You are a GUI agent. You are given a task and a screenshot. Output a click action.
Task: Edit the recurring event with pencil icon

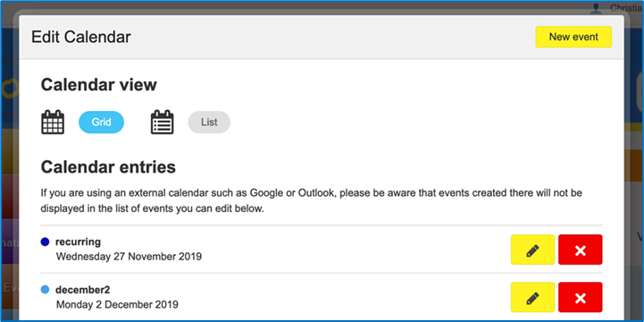pos(532,250)
